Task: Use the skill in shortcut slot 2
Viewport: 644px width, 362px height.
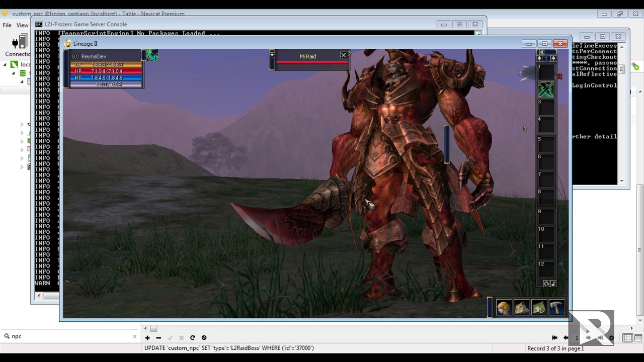Action: (x=546, y=89)
